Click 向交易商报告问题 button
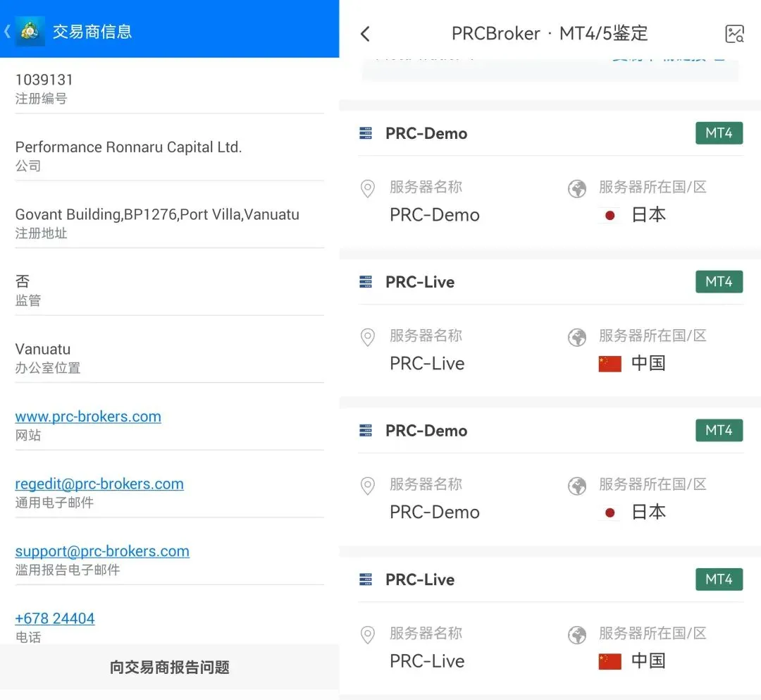The width and height of the screenshot is (761, 700). (169, 667)
